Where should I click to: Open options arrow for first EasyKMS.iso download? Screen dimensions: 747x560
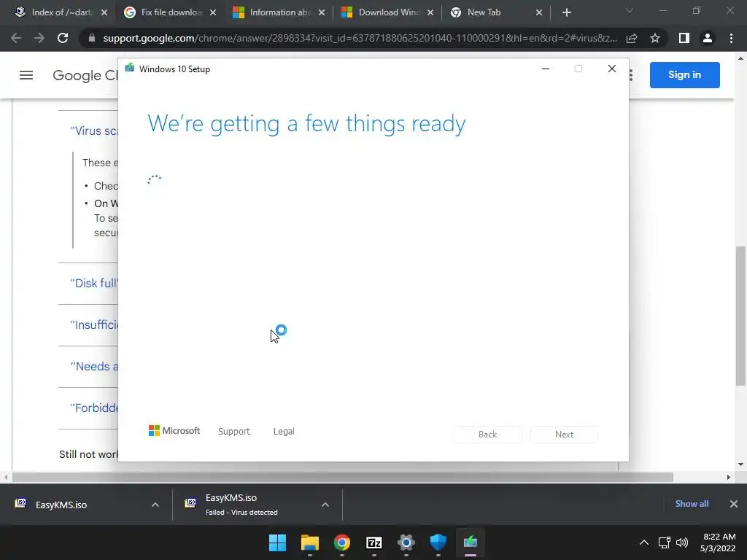(155, 505)
